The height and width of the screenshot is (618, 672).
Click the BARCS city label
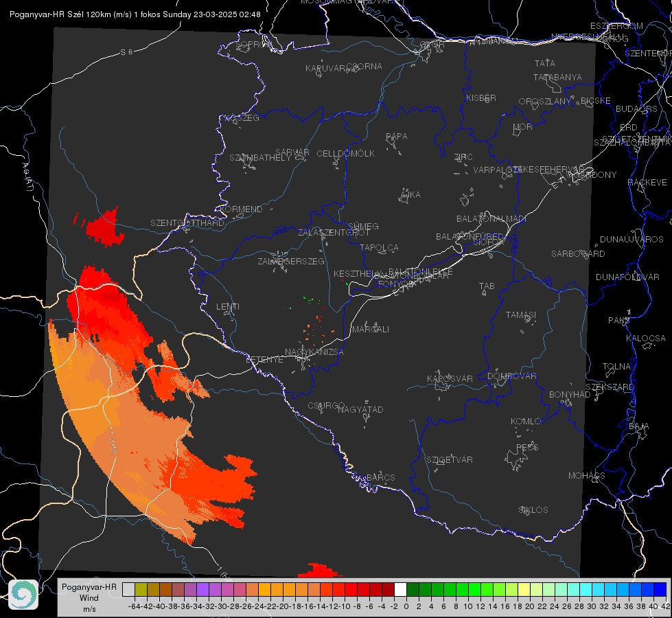(x=380, y=478)
